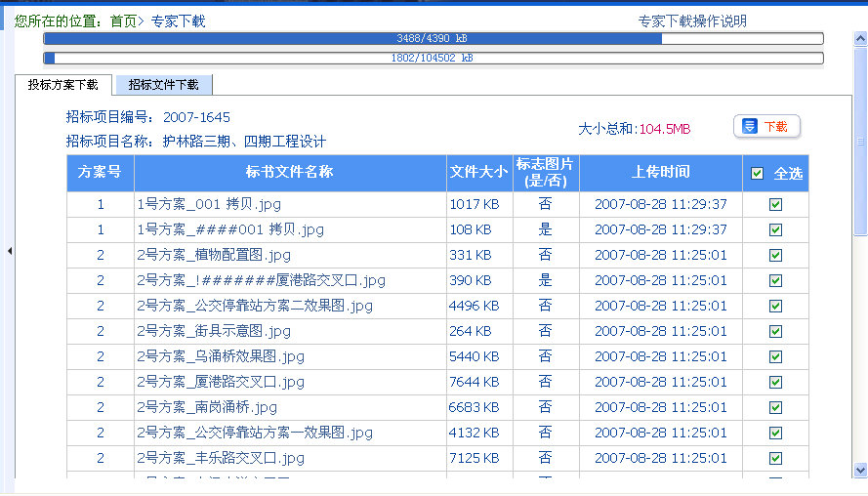Select file name 2号方案_街具示意图.jpg
868x496 pixels.
tap(214, 332)
